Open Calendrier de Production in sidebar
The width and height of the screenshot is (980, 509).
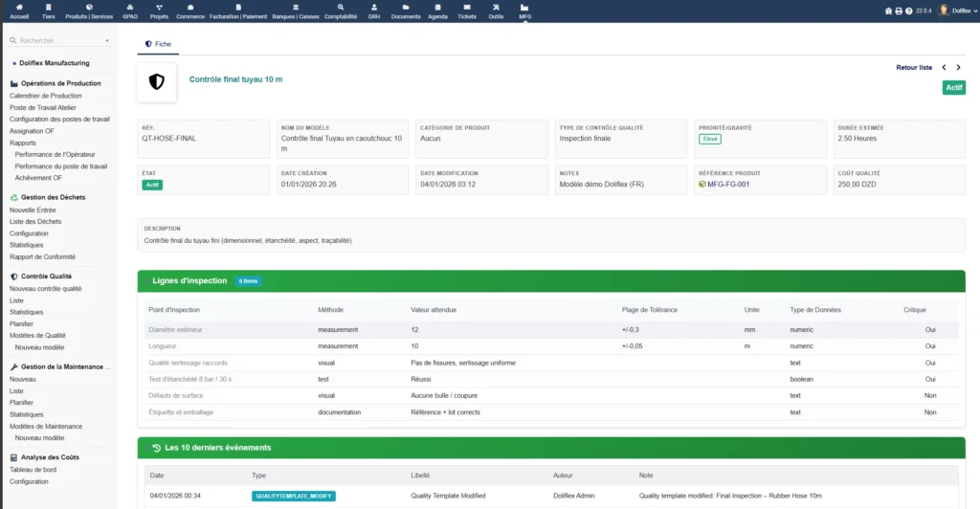point(45,96)
